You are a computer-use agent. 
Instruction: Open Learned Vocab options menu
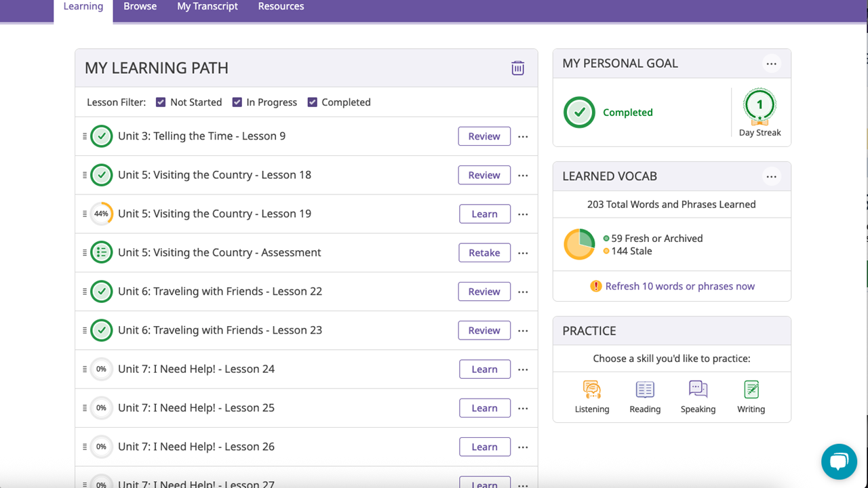[x=771, y=176]
